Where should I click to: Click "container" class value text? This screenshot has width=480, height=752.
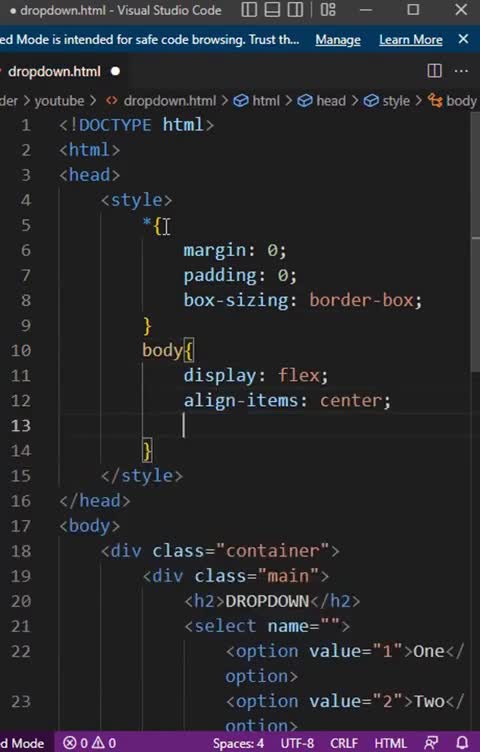click(x=272, y=551)
